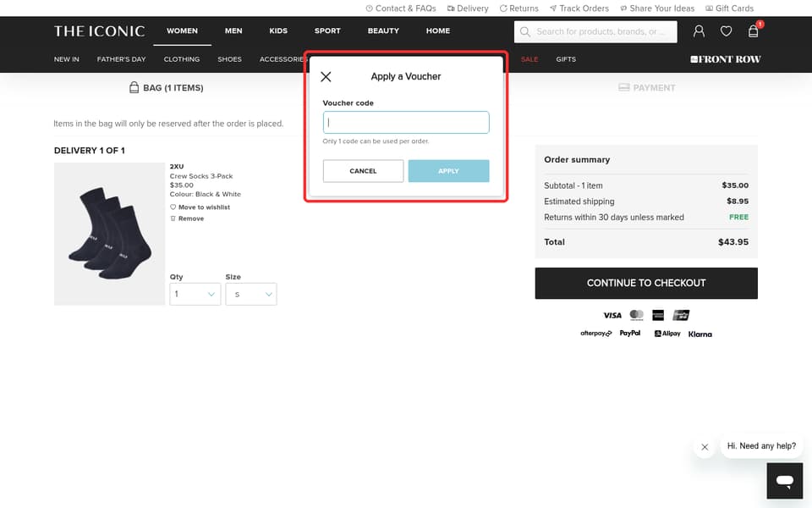This screenshot has height=508, width=812.
Task: Open the SHOES menu
Action: (x=229, y=59)
